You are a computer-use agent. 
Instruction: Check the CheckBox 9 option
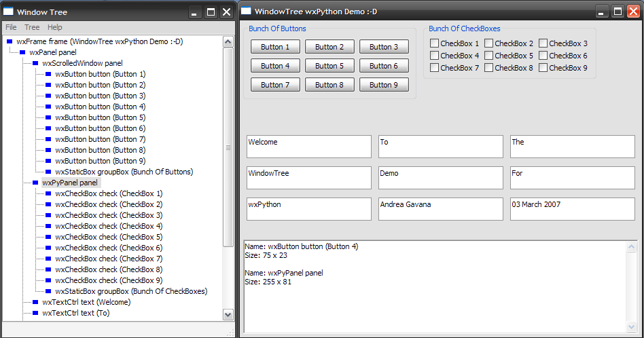(x=543, y=68)
